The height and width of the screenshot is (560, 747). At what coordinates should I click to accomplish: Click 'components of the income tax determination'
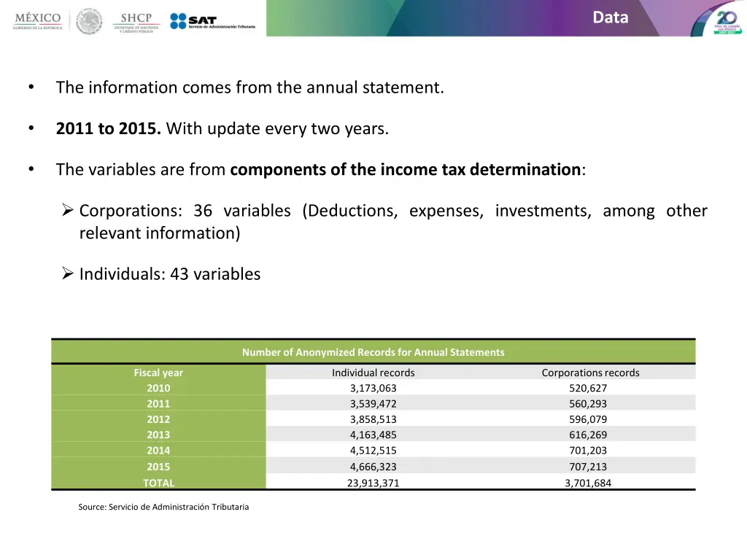point(406,169)
